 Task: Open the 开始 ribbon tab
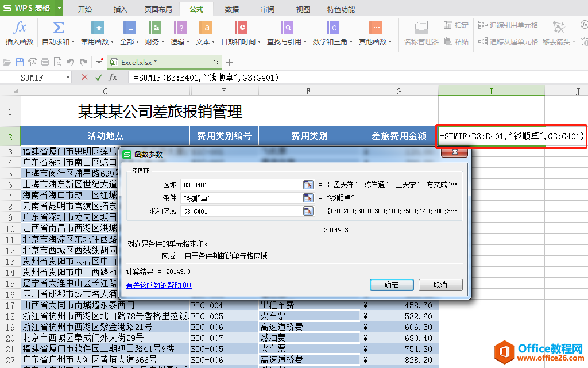[x=85, y=9]
